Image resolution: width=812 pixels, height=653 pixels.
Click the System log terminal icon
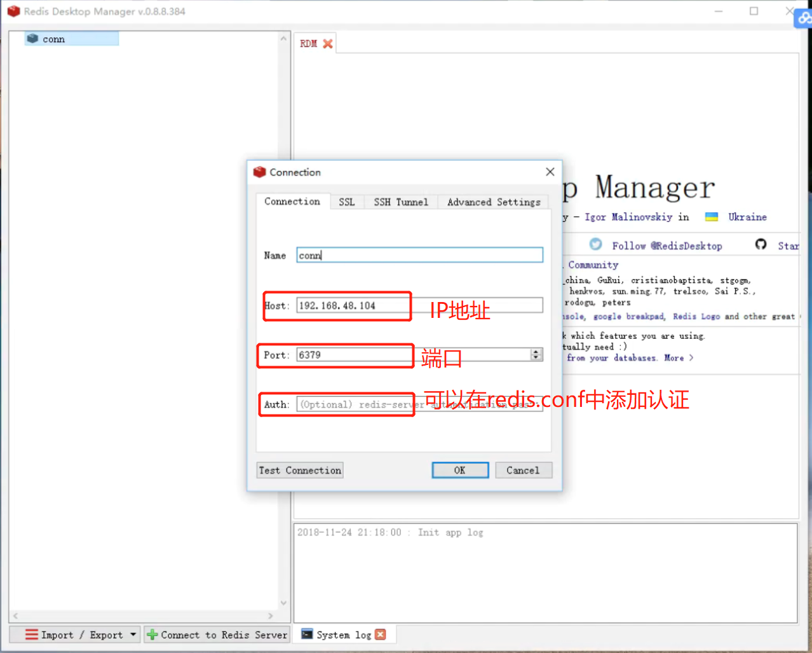point(307,634)
